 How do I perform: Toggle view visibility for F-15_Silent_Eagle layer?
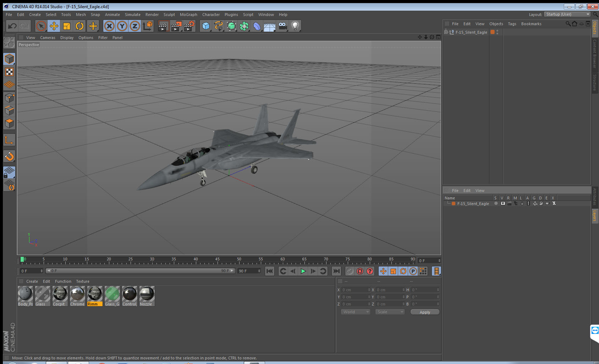(x=503, y=204)
